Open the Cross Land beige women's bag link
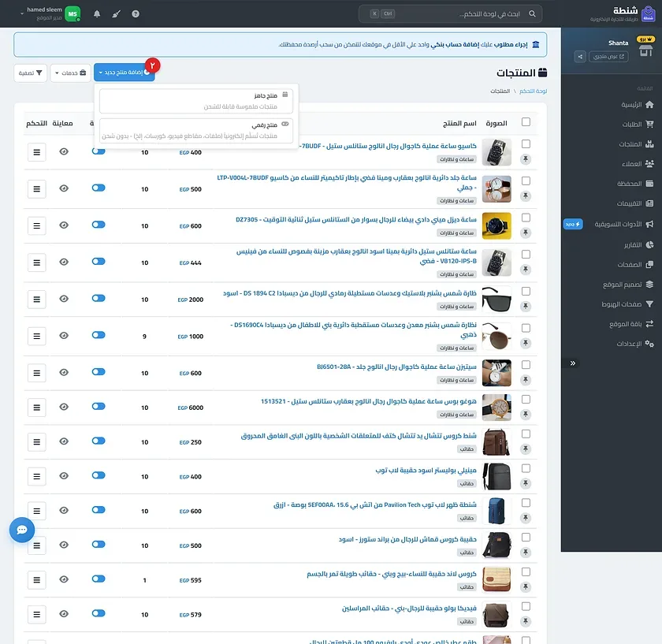 click(x=392, y=574)
